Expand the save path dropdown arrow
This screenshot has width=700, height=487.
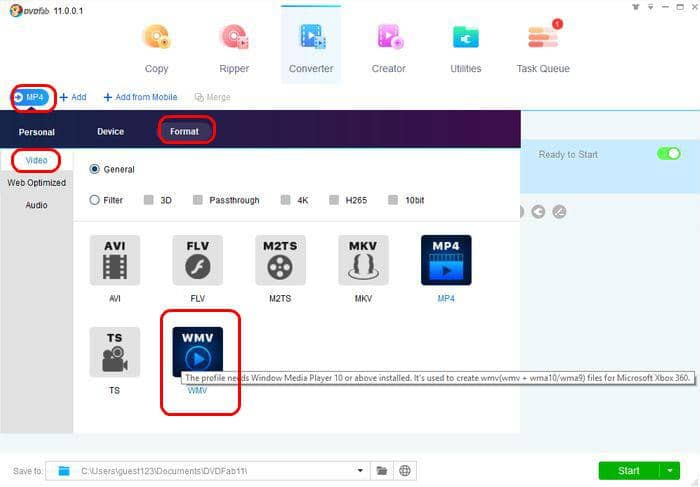click(x=360, y=470)
